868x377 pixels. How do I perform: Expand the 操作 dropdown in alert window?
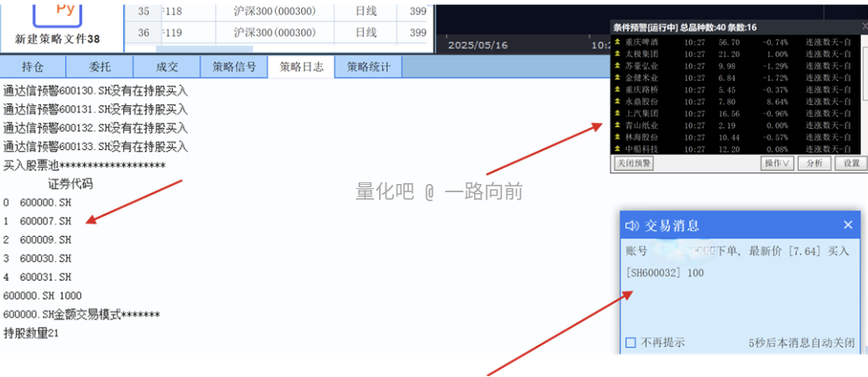(778, 163)
